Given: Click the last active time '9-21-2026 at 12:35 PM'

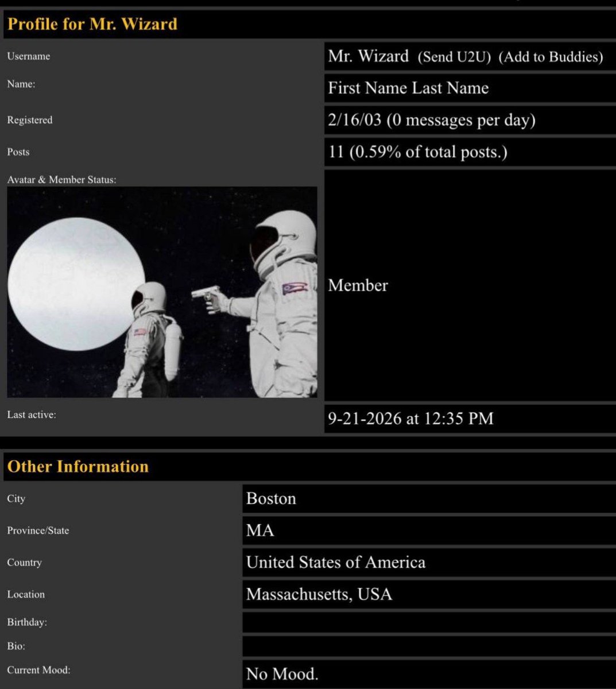Looking at the screenshot, I should tap(411, 419).
